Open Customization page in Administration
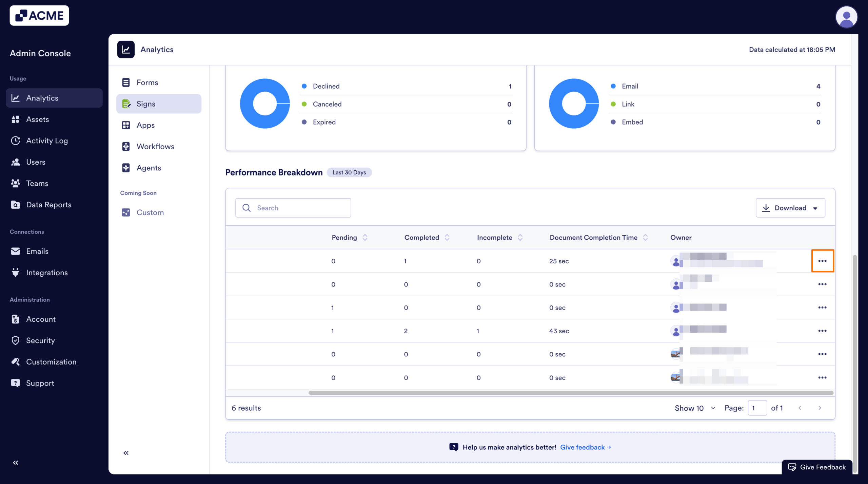Screen dimensions: 868x484 pyautogui.click(x=51, y=362)
